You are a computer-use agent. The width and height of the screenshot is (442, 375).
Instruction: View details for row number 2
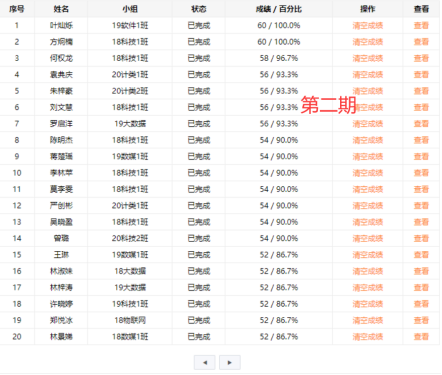point(421,42)
